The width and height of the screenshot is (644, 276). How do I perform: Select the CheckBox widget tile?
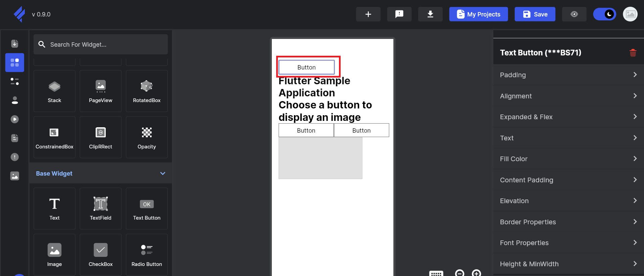click(x=100, y=255)
